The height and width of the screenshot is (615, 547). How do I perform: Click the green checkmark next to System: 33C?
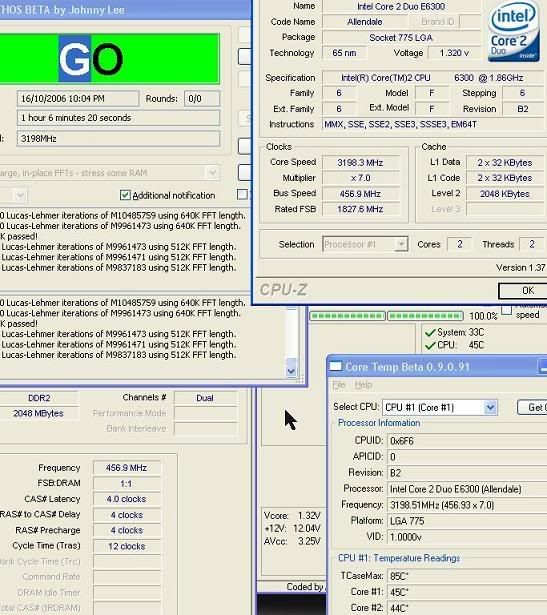430,333
